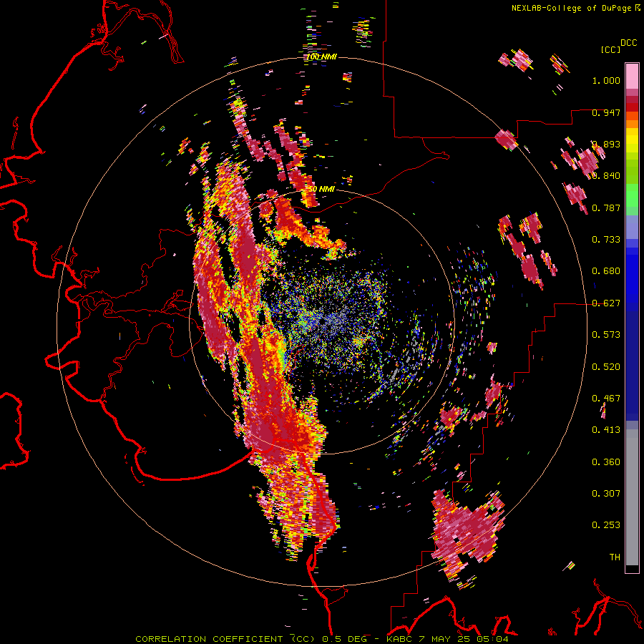Select the 0.627 scale value
The width and height of the screenshot is (644, 644).
coord(606,303)
